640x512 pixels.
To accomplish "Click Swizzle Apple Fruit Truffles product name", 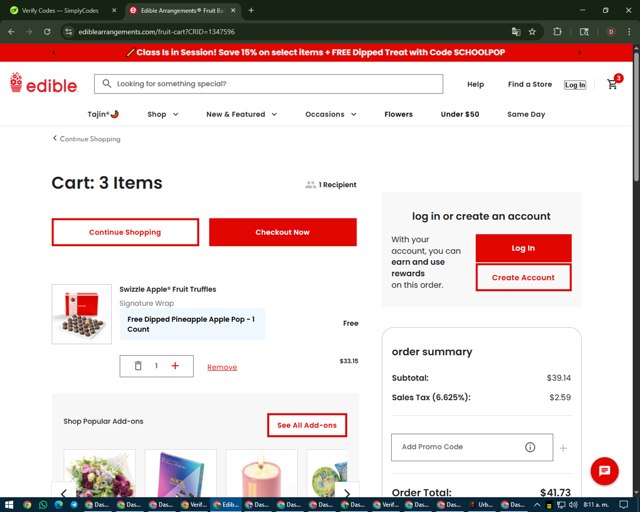I will (x=168, y=289).
